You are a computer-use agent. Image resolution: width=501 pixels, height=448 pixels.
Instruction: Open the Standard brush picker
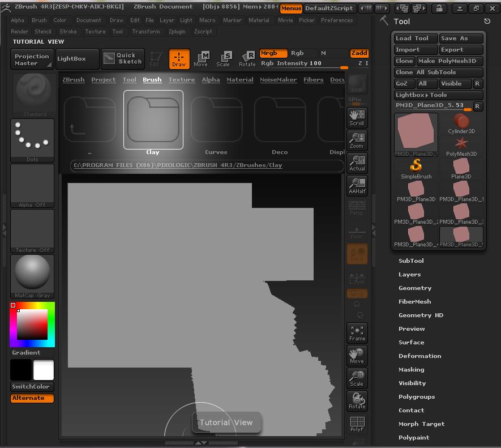pos(32,95)
